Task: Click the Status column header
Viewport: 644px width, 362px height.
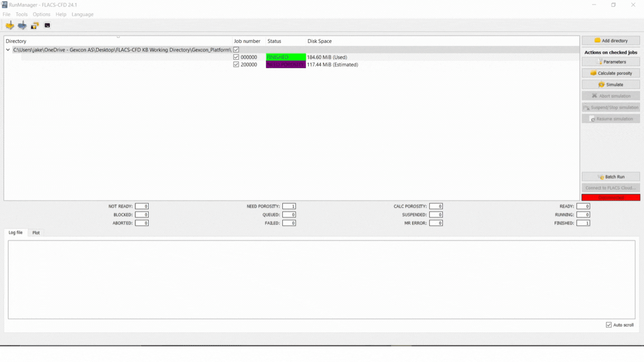Action: (x=274, y=41)
